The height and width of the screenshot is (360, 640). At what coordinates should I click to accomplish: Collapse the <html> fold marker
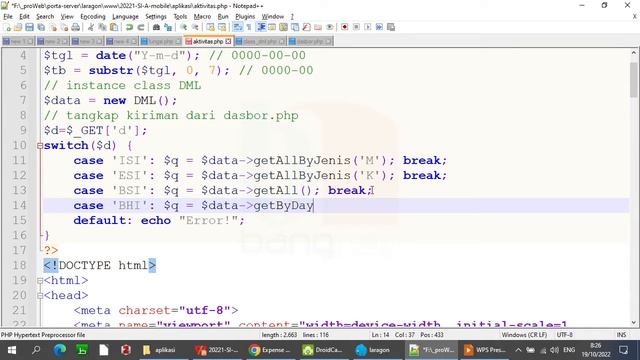coord(40,281)
